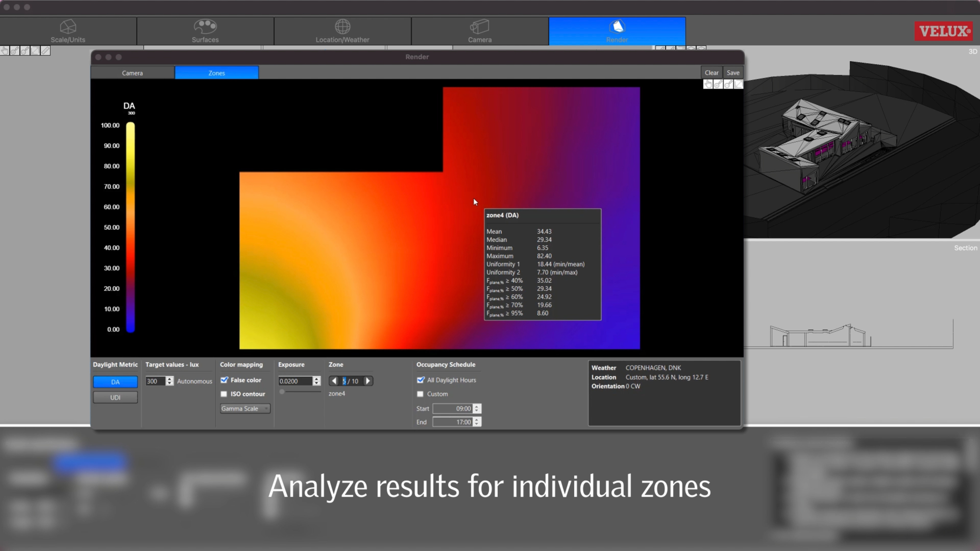Open the Location/Weather globe section
This screenshot has width=980, height=551.
coord(342,31)
